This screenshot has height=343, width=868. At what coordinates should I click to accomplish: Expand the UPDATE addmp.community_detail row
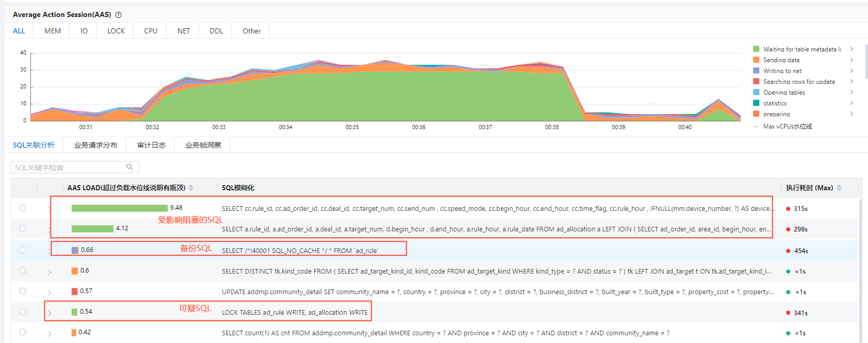[49, 293]
